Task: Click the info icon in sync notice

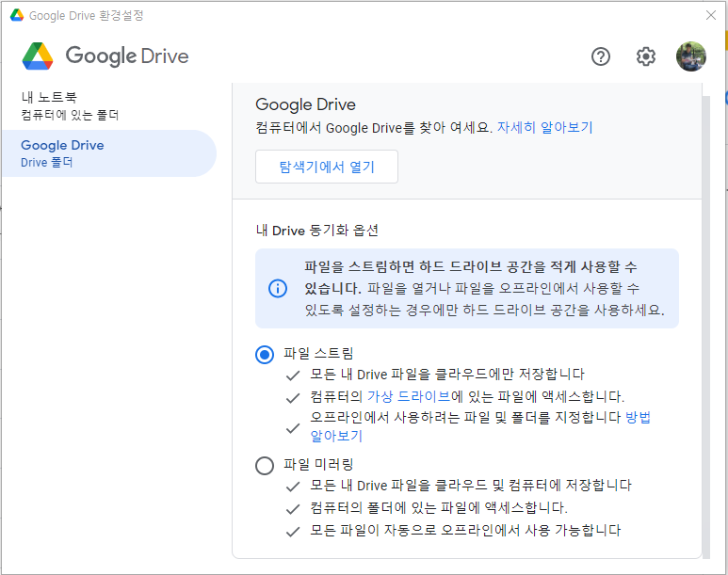Action: (278, 288)
